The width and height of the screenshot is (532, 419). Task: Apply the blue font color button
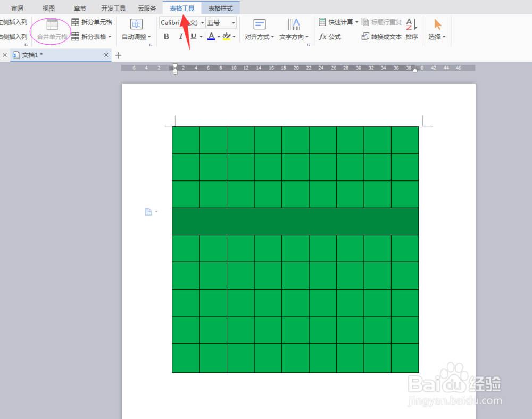211,36
